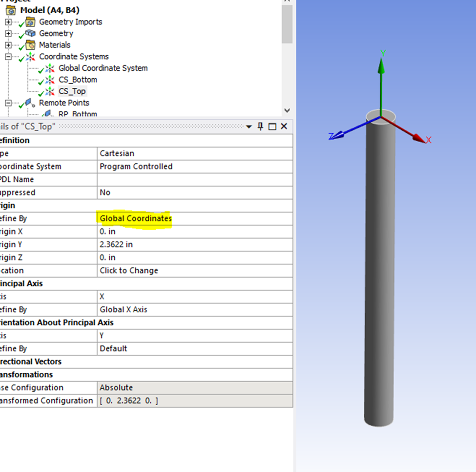
Task: Expand the Geometry tree branch
Action: (x=8, y=33)
